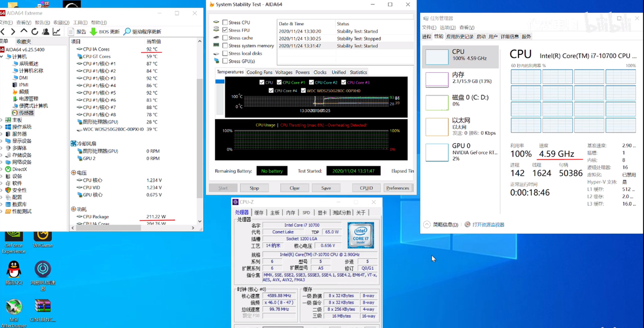Enable the Stress CPU checkbox
Screen dimensions: 644x328
[x=225, y=23]
